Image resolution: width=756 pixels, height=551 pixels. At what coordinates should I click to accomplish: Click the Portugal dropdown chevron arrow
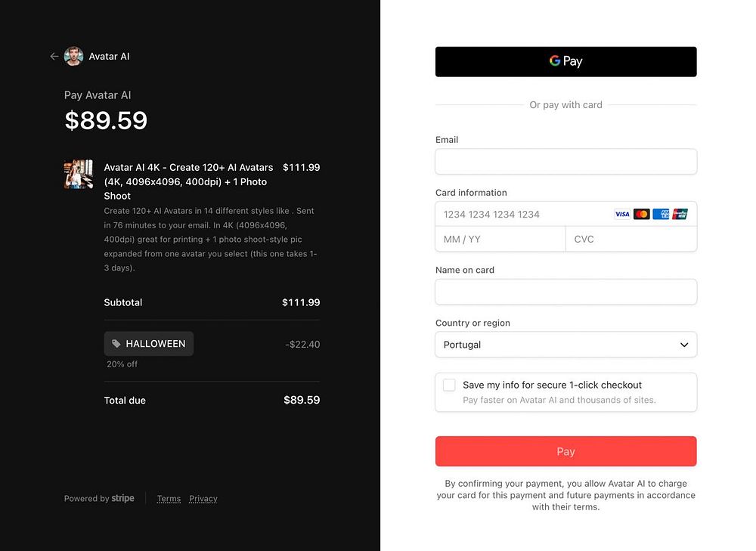684,345
